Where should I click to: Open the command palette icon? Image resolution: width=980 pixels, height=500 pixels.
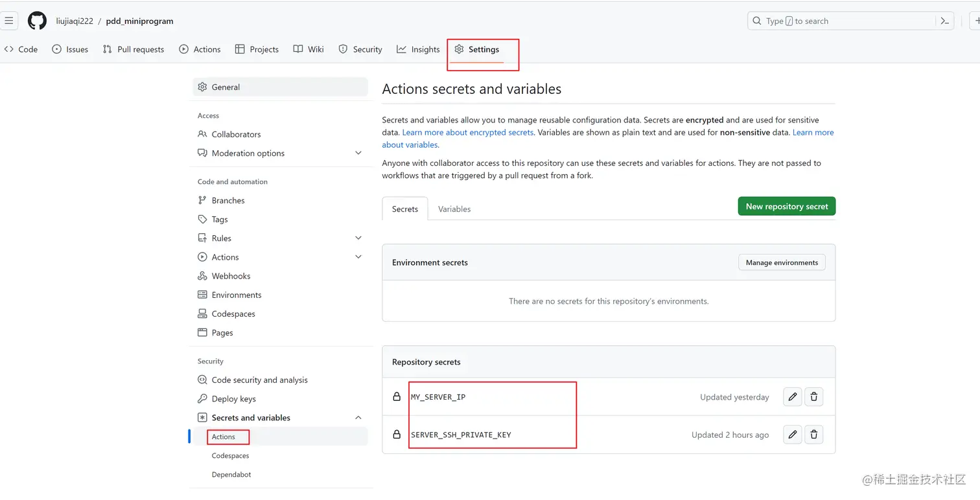[x=945, y=21]
